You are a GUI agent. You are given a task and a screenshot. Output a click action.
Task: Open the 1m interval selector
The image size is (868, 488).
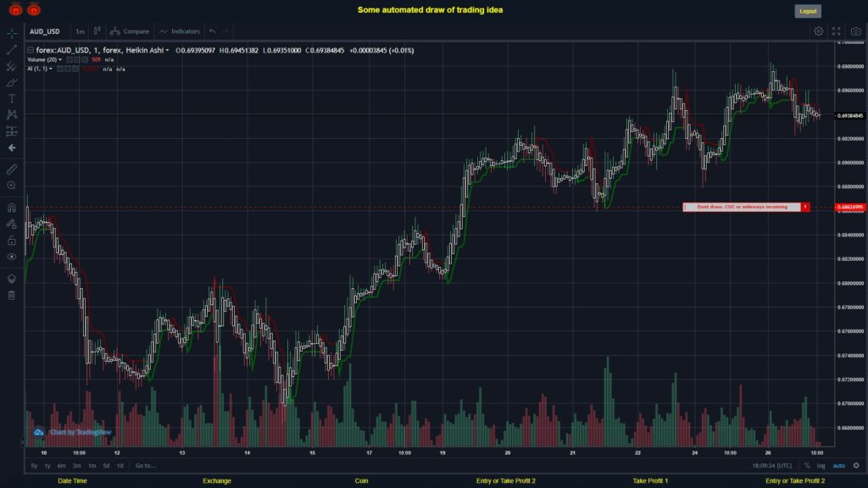click(x=81, y=31)
